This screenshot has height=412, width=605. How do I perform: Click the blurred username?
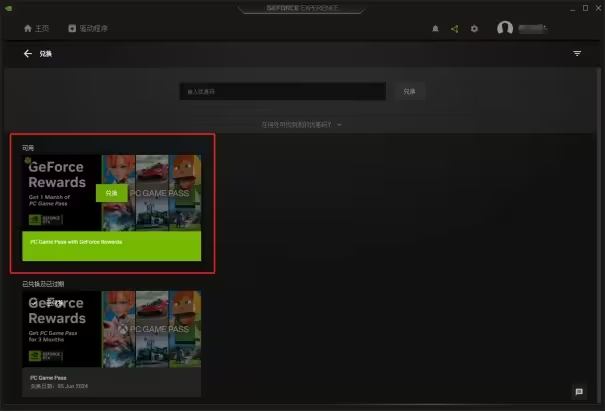point(533,29)
